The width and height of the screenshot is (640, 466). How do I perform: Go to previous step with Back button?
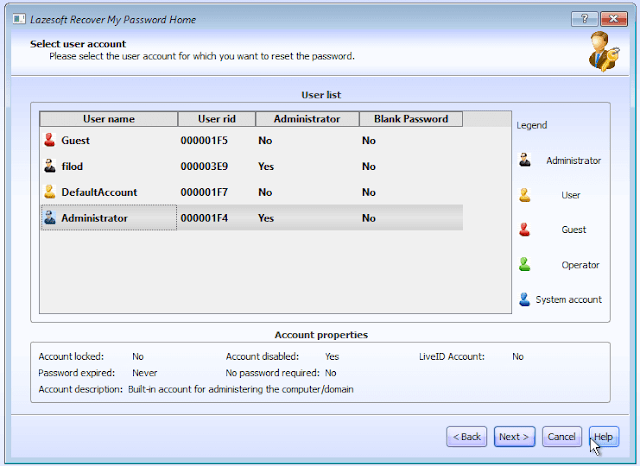pos(467,437)
